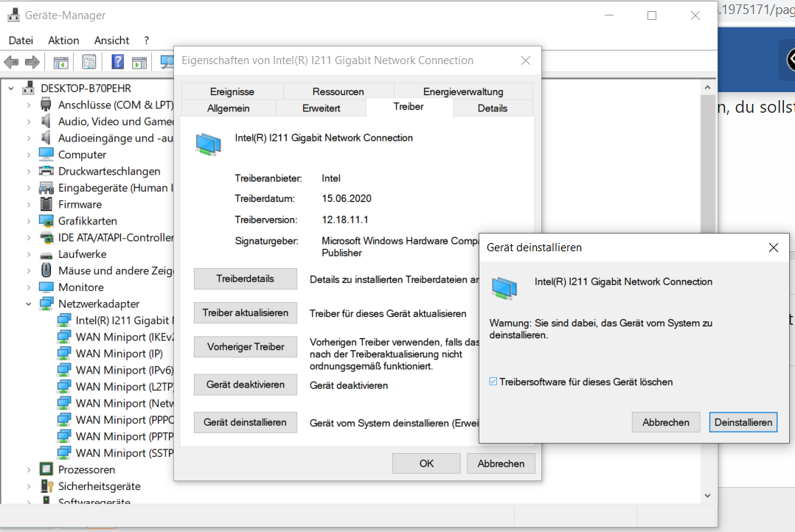
Task: Switch to the Energieverwaltung tab
Action: pyautogui.click(x=463, y=91)
